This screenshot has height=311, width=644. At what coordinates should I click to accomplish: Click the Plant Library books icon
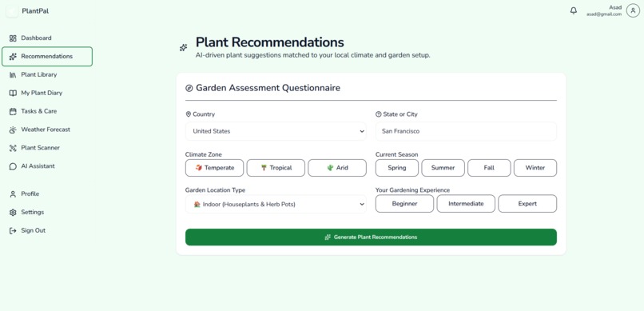[x=13, y=75]
